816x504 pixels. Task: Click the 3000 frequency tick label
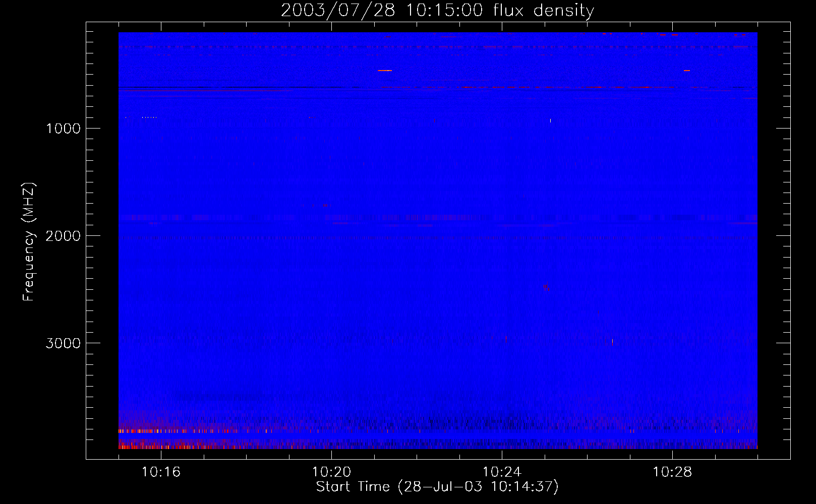[x=63, y=343]
